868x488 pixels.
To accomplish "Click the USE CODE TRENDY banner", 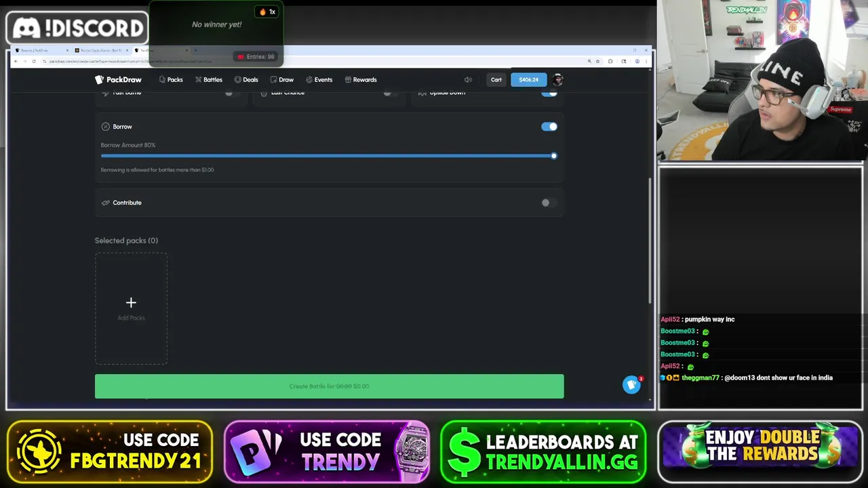I will (327, 452).
